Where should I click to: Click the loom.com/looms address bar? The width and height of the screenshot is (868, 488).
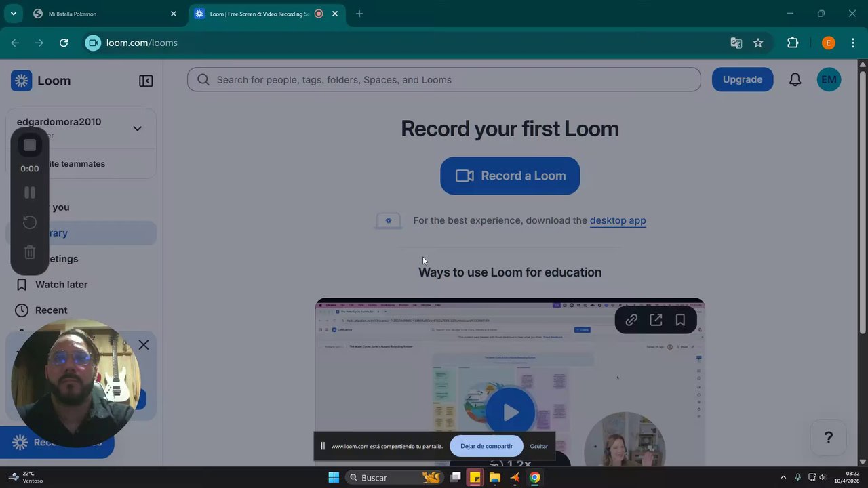click(x=407, y=43)
